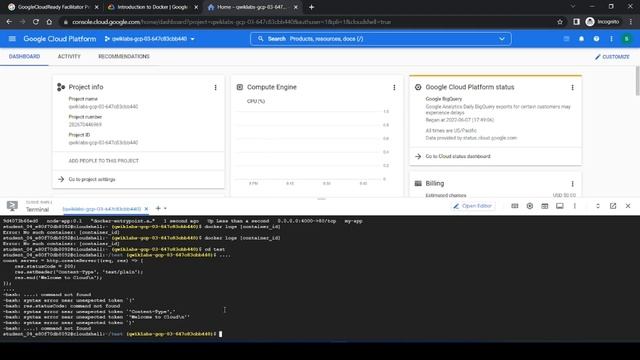
Task: Open the project selector dropdown
Action: coord(149,39)
